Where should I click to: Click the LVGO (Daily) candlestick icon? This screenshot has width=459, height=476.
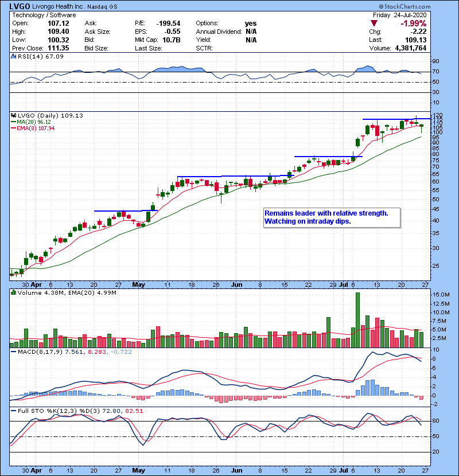[x=13, y=116]
